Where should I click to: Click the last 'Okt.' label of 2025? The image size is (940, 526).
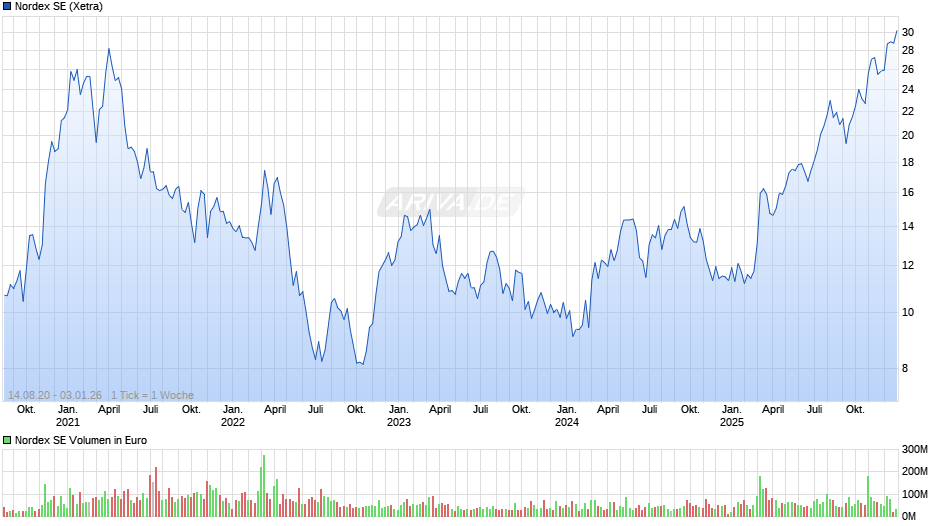click(855, 410)
